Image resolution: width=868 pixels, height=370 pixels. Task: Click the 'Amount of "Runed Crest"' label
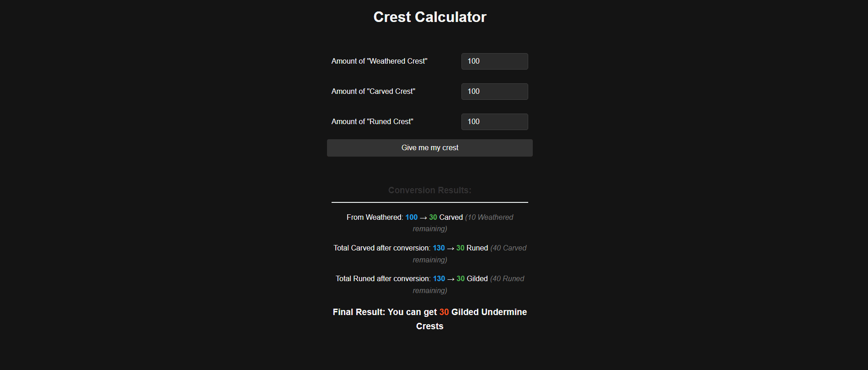click(x=372, y=122)
